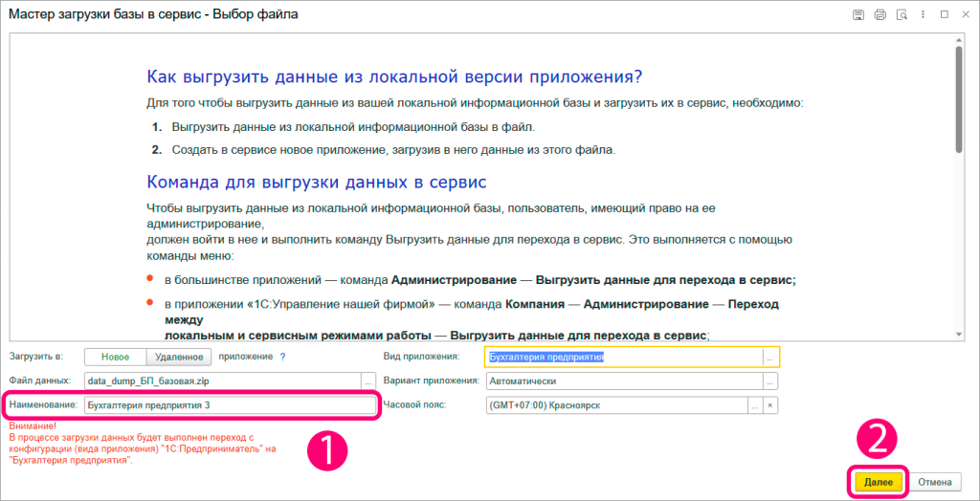980x501 pixels.
Task: Close the wizard window with the X
Action: (965, 14)
